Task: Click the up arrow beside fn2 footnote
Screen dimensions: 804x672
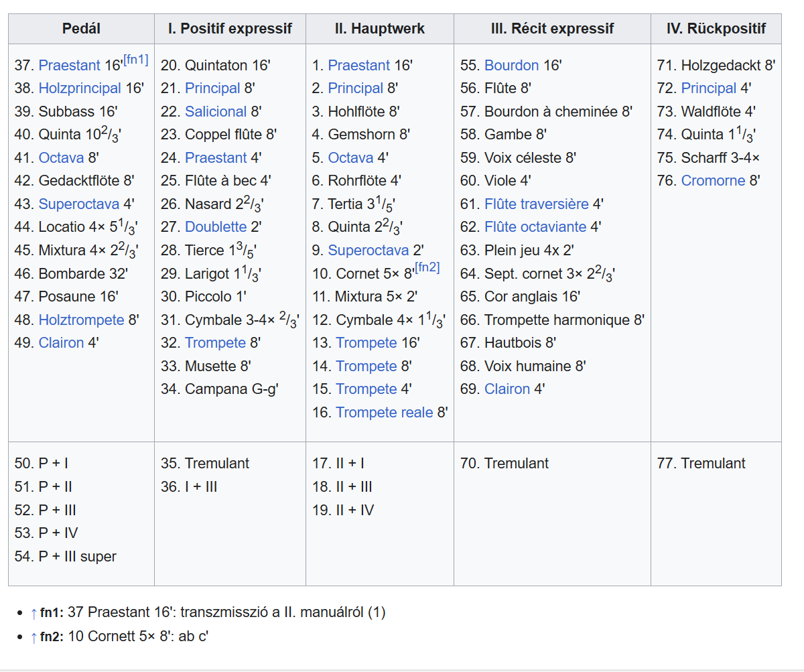Action: (x=34, y=636)
